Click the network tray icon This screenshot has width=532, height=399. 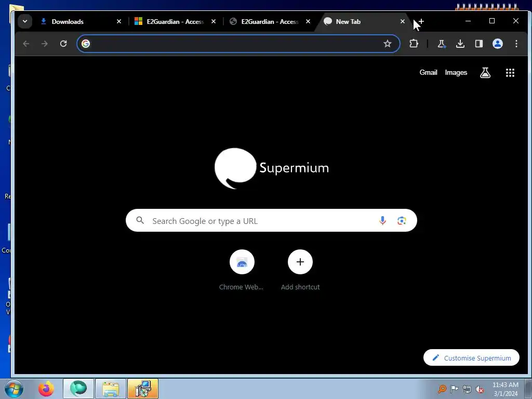point(467,389)
